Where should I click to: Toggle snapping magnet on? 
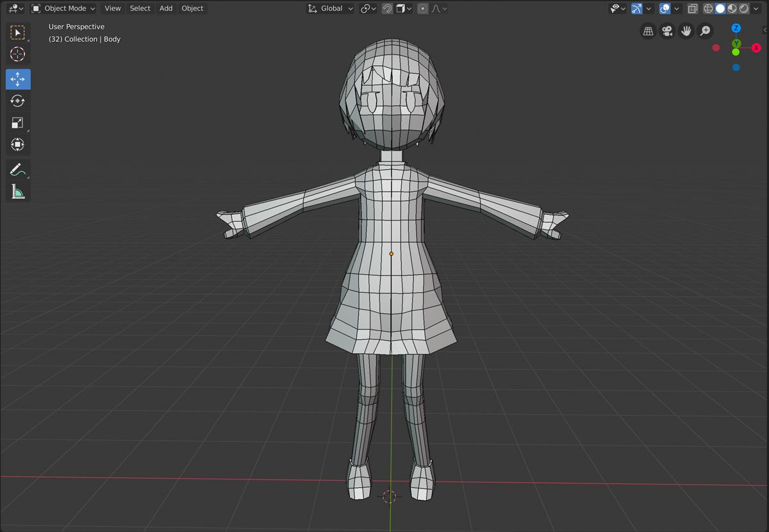coord(387,8)
